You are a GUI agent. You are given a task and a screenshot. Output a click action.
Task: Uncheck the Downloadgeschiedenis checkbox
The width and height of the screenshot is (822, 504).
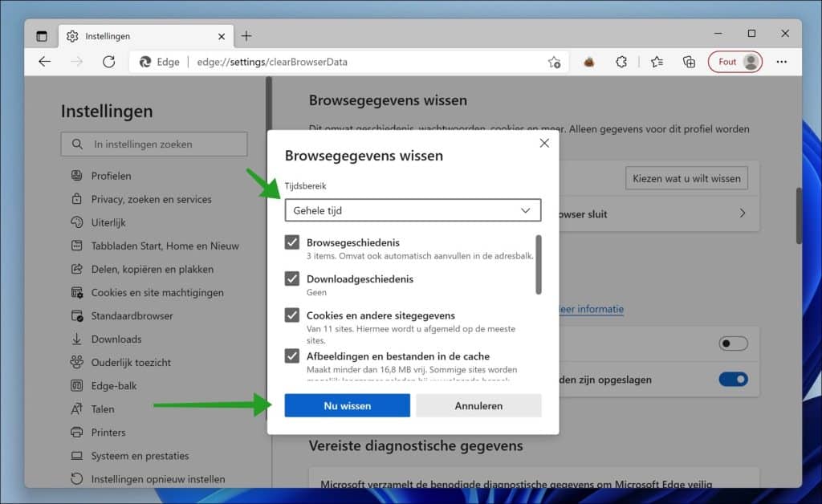click(x=292, y=278)
